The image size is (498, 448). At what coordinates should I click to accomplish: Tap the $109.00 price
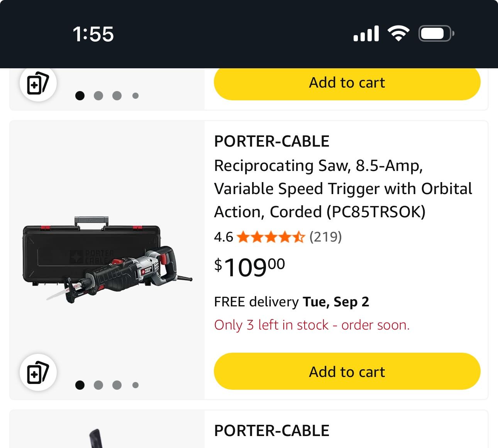click(249, 267)
